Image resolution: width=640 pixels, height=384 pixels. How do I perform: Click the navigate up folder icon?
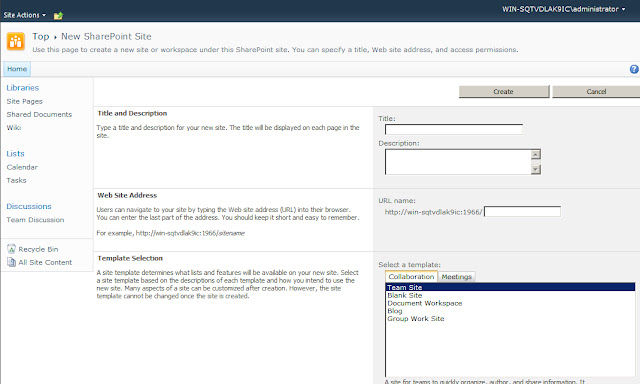[x=58, y=16]
